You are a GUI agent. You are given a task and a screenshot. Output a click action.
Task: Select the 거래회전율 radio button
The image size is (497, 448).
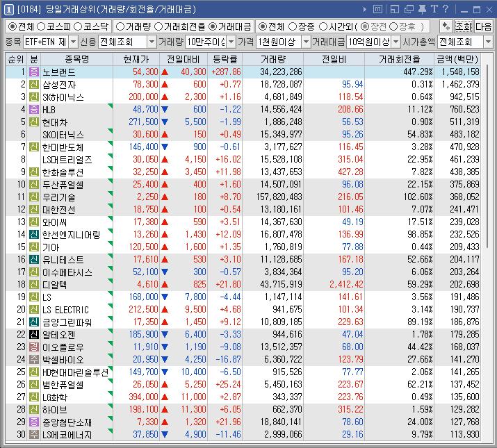click(x=158, y=26)
